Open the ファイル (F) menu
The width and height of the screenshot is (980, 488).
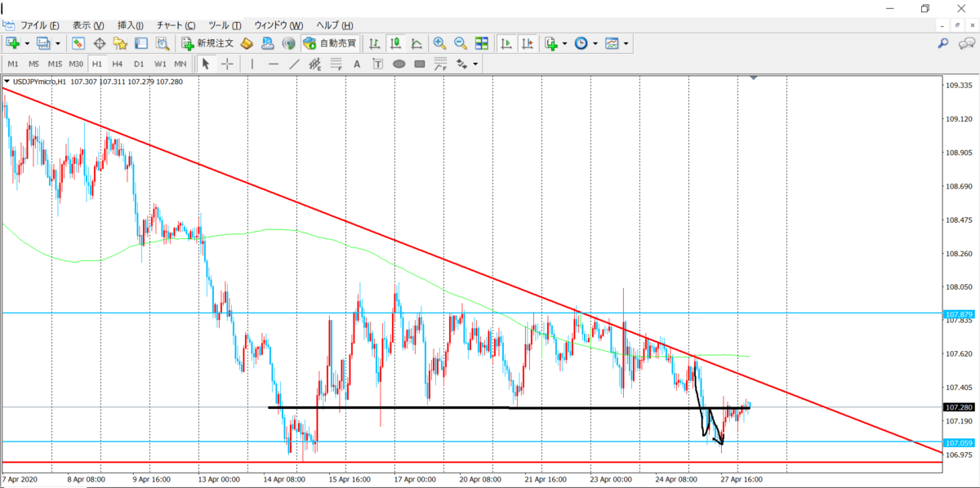pyautogui.click(x=39, y=25)
